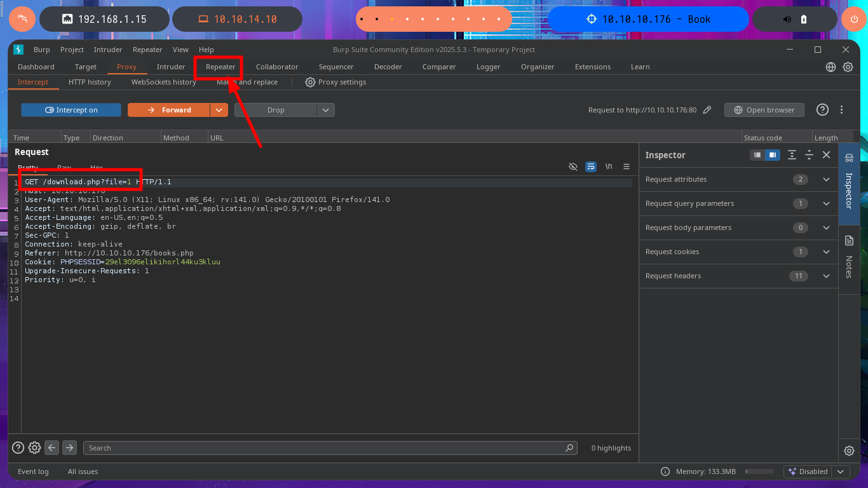Switch to the Repeater tab
868x488 pixels.
(x=220, y=67)
